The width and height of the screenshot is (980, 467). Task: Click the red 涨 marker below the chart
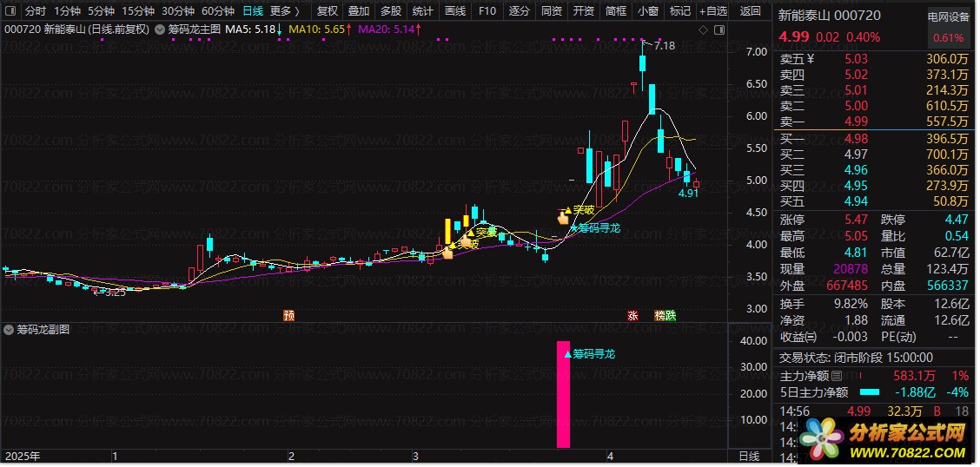coord(632,315)
